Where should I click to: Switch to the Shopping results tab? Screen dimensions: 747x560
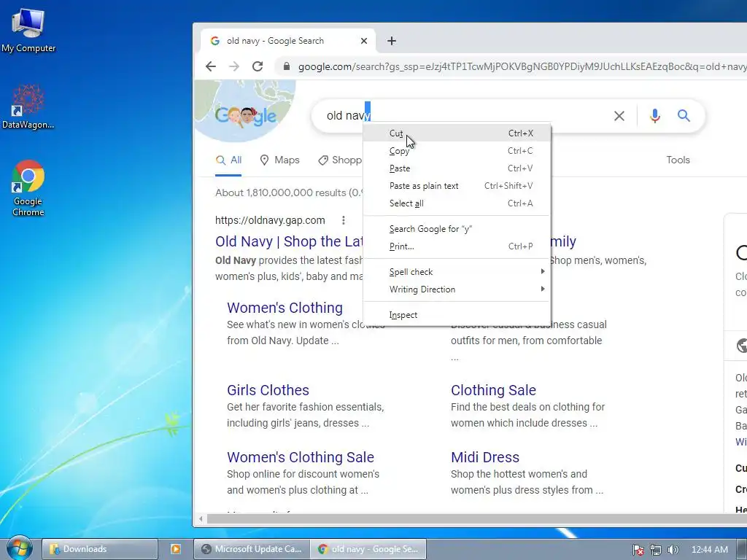click(x=340, y=160)
